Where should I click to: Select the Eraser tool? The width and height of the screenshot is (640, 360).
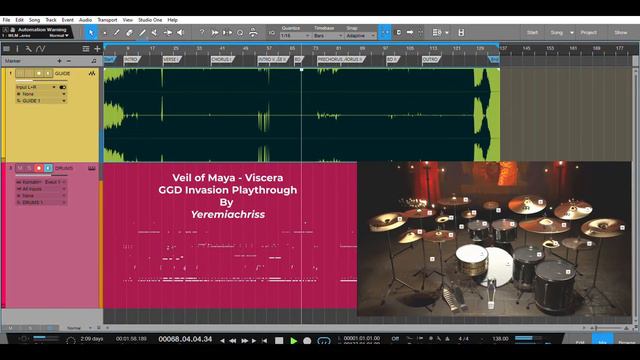(x=129, y=33)
